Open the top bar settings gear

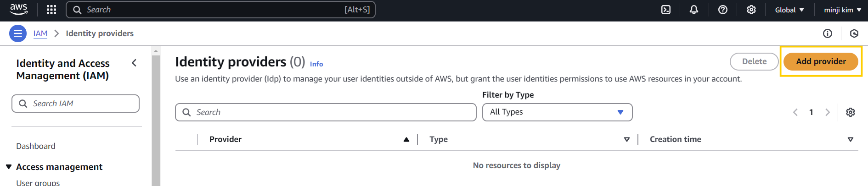coord(751,10)
